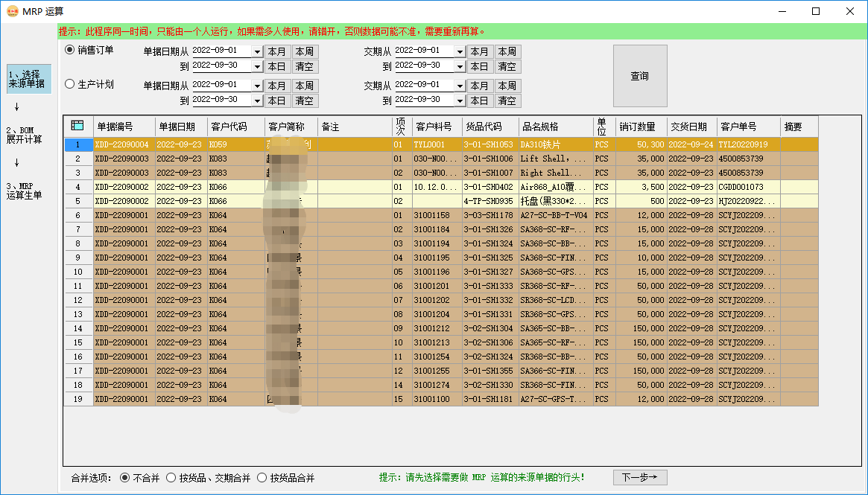The height and width of the screenshot is (495, 868).
Task: Click 本月 for sales order 交期
Action: [480, 52]
